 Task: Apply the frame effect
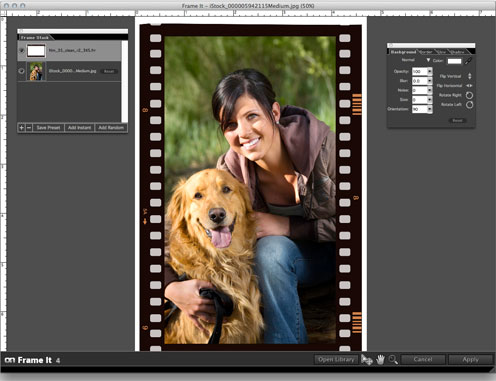470,359
